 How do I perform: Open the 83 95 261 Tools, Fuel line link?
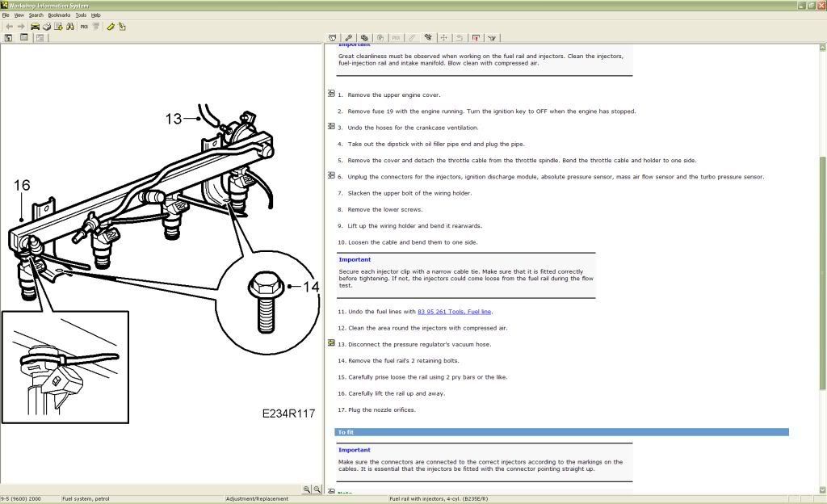click(454, 312)
